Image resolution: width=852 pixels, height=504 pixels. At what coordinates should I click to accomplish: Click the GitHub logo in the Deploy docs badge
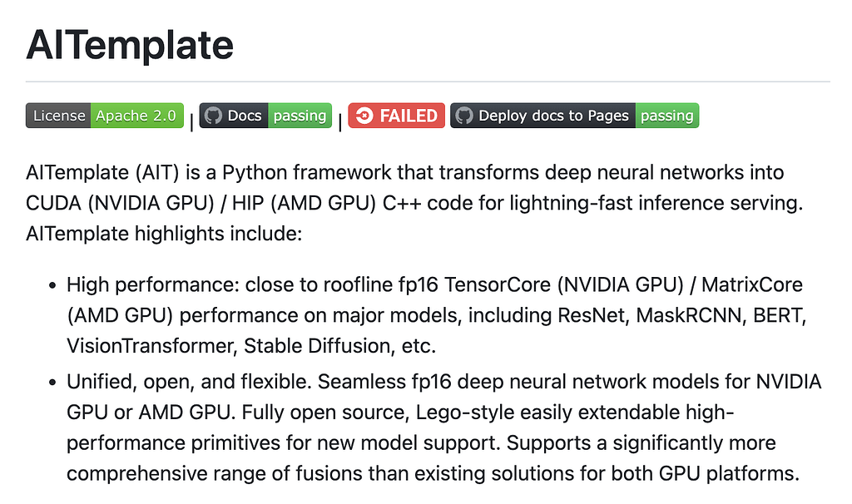click(464, 116)
